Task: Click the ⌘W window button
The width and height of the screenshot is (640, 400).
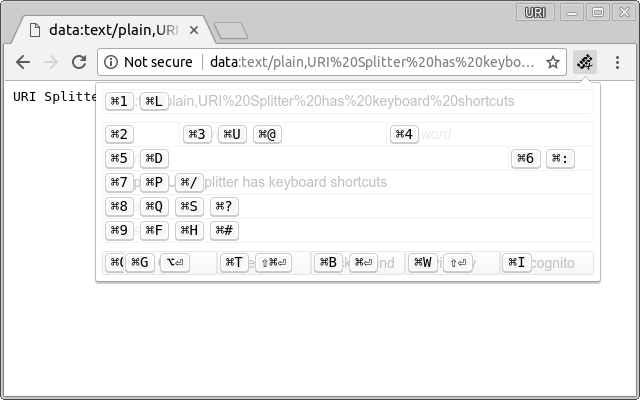Action: tap(453, 263)
